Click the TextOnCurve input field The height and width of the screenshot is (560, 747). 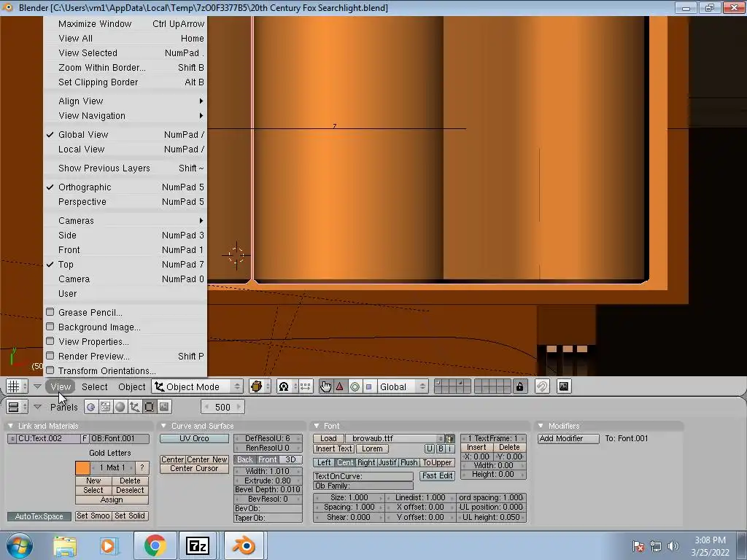363,476
